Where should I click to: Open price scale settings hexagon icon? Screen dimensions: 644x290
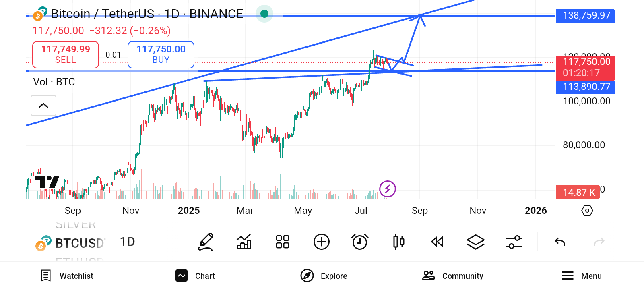(x=587, y=211)
